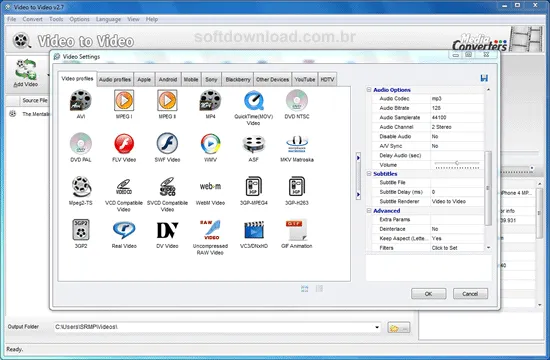
Task: Switch to list view below profiles
Action: click(319, 289)
